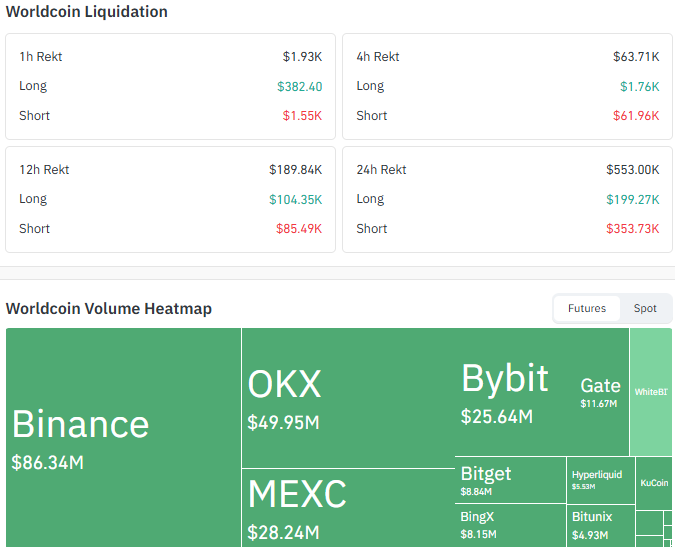The width and height of the screenshot is (675, 554).
Task: Click the Worldcoin Volume Heatmap heading
Action: (x=109, y=309)
